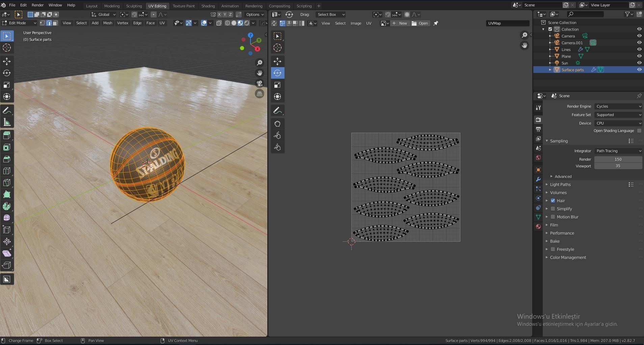The height and width of the screenshot is (345, 644).
Task: Switch to the Texture Paint workspace tab
Action: pyautogui.click(x=184, y=6)
